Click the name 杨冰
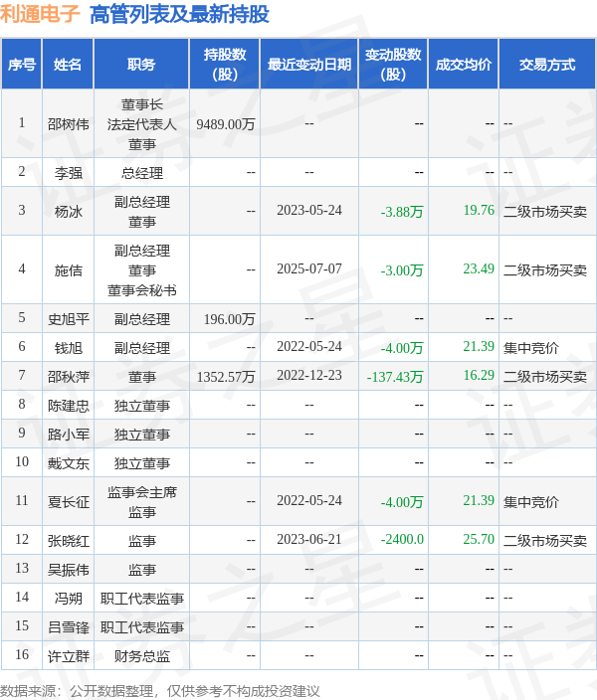597x700 pixels. click(x=69, y=211)
